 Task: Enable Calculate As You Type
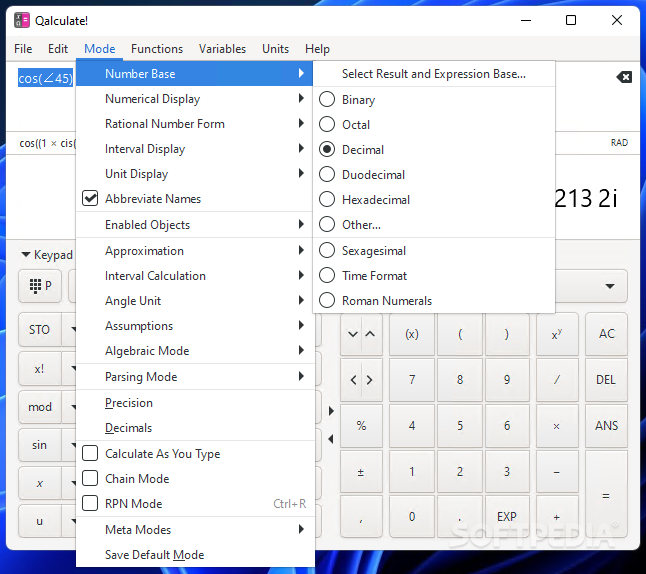(90, 453)
